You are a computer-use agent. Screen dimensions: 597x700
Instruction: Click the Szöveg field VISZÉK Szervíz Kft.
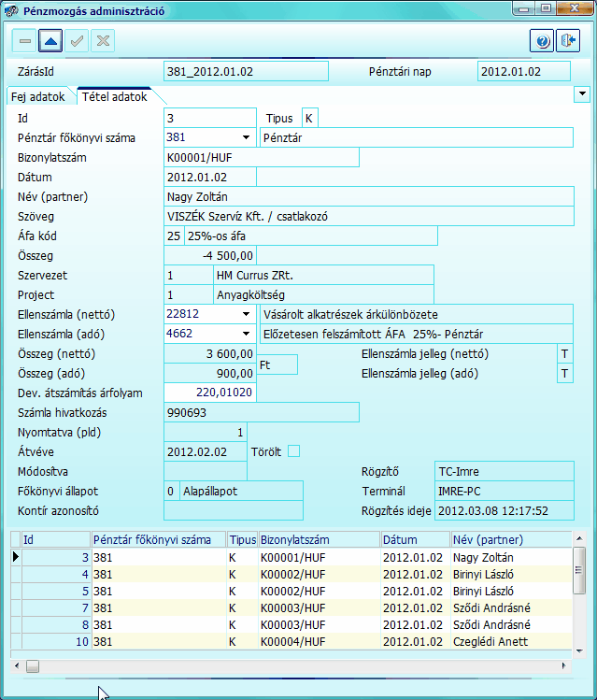369,217
